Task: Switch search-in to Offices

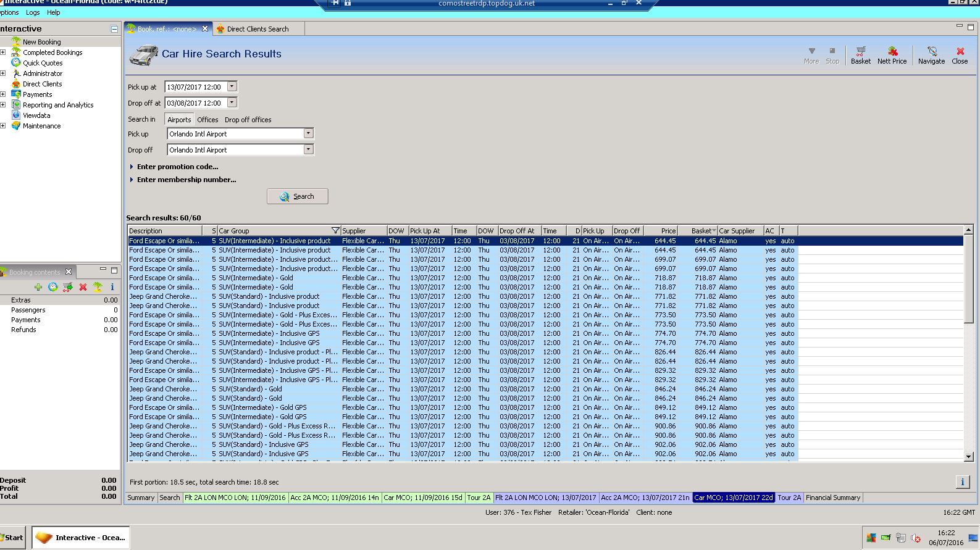Action: [207, 120]
